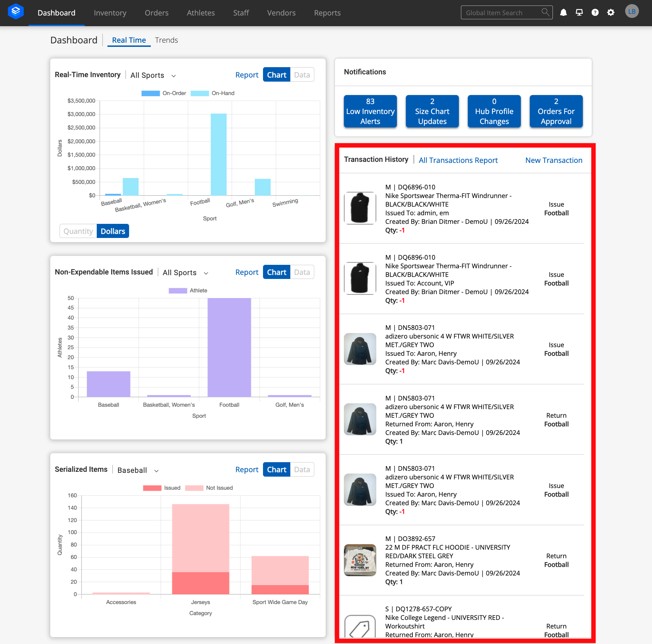652x644 pixels.
Task: Switch Serialized Items to Data view
Action: [x=302, y=469]
